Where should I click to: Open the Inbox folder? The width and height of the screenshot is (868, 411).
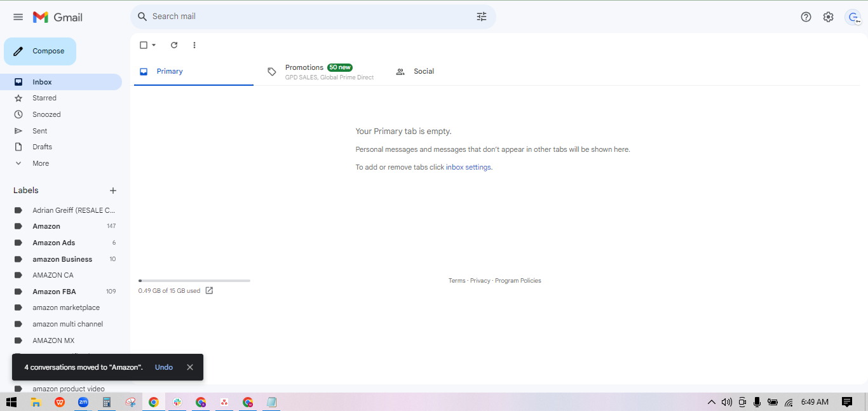click(x=61, y=82)
